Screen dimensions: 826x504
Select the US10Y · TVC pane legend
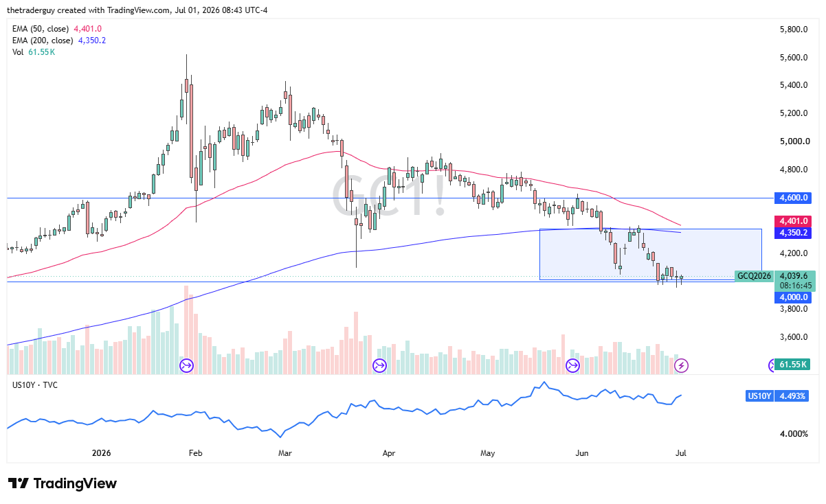35,385
